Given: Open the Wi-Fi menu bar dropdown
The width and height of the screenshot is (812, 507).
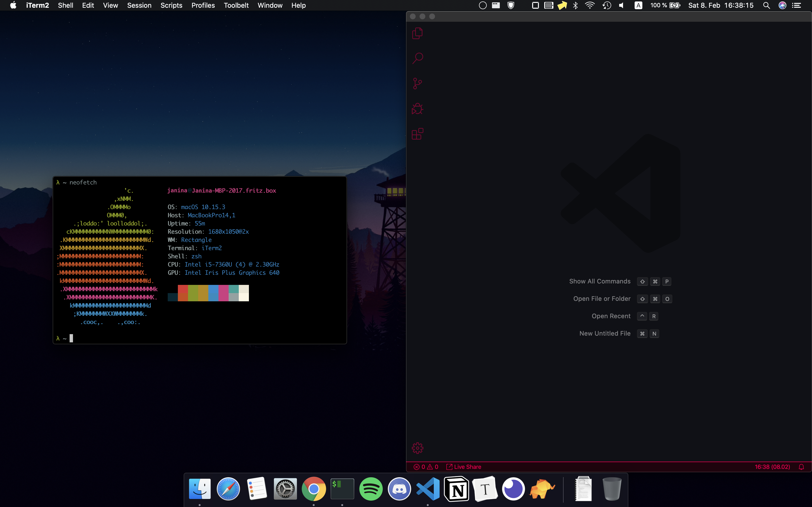Looking at the screenshot, I should [589, 5].
